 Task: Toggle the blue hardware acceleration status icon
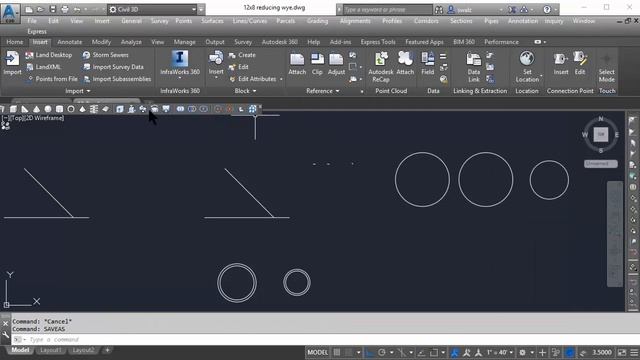pos(570,352)
